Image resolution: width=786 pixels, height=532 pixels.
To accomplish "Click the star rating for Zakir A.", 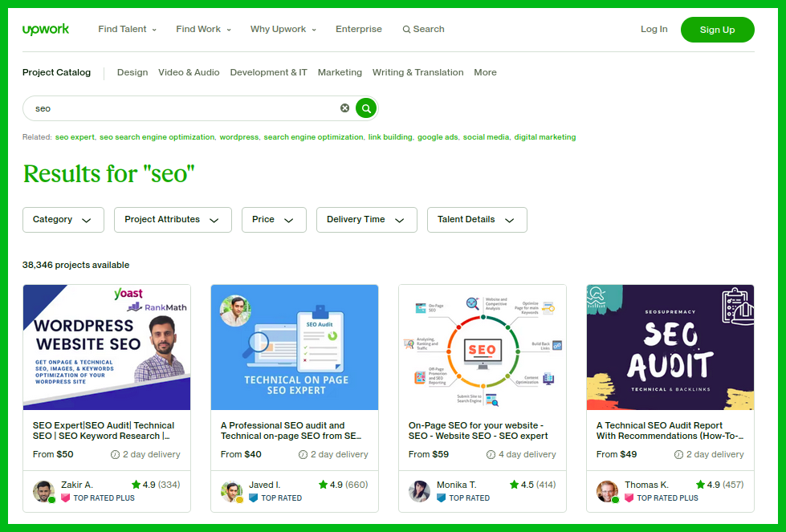I will click(x=156, y=485).
